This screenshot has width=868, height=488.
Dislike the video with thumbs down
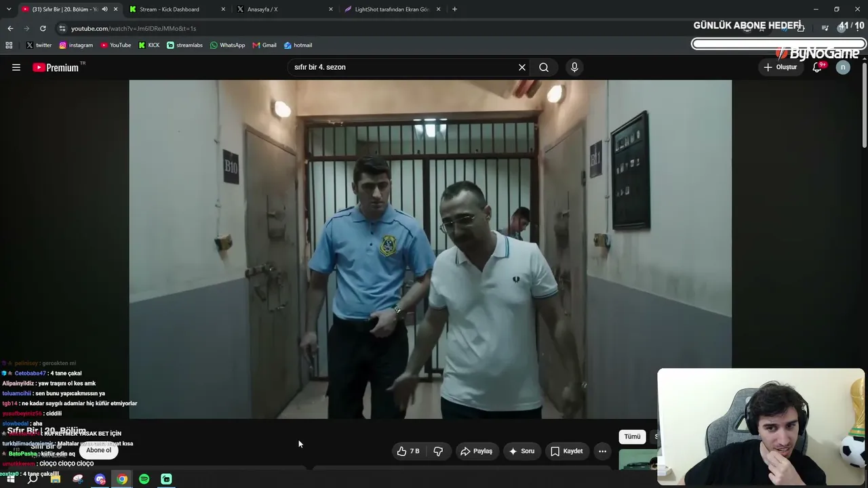[x=438, y=451]
